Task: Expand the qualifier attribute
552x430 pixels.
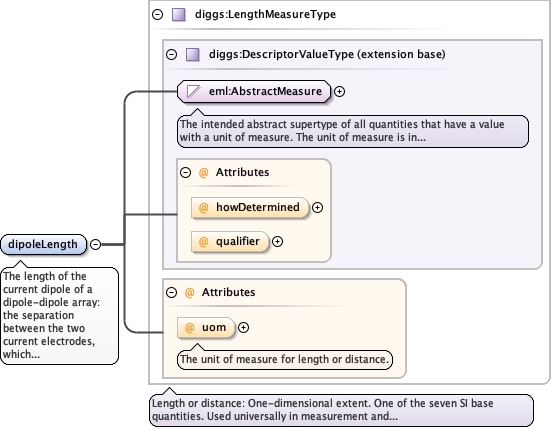Action: pyautogui.click(x=277, y=242)
